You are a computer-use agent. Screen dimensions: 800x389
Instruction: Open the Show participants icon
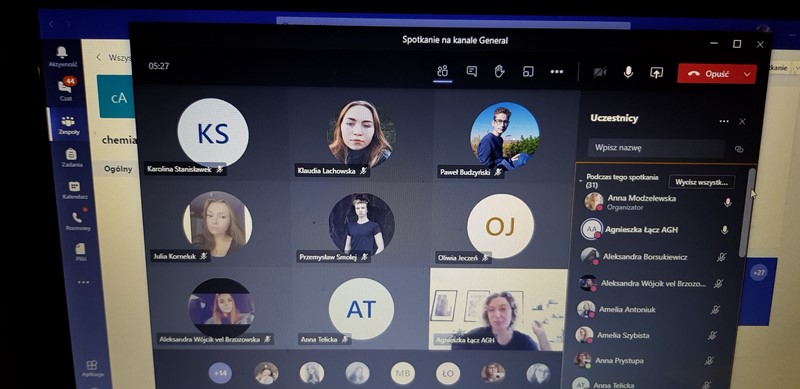point(442,71)
